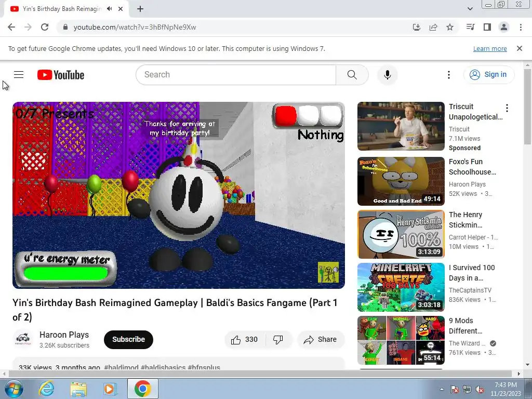This screenshot has height=399, width=532.
Task: Click the install/download page icon in address bar
Action: click(x=416, y=27)
